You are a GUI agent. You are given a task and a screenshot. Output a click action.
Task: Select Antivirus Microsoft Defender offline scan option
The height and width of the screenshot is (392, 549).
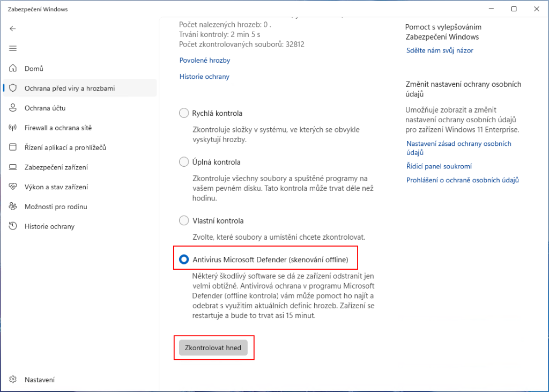pos(184,260)
